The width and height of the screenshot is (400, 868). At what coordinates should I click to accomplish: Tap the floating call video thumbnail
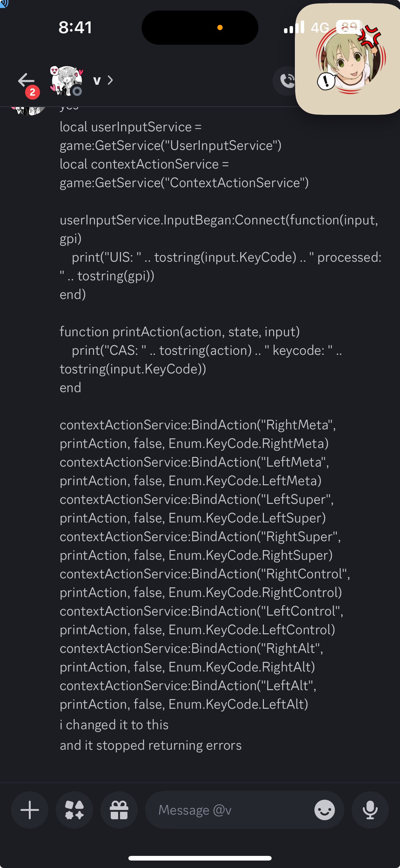click(349, 59)
